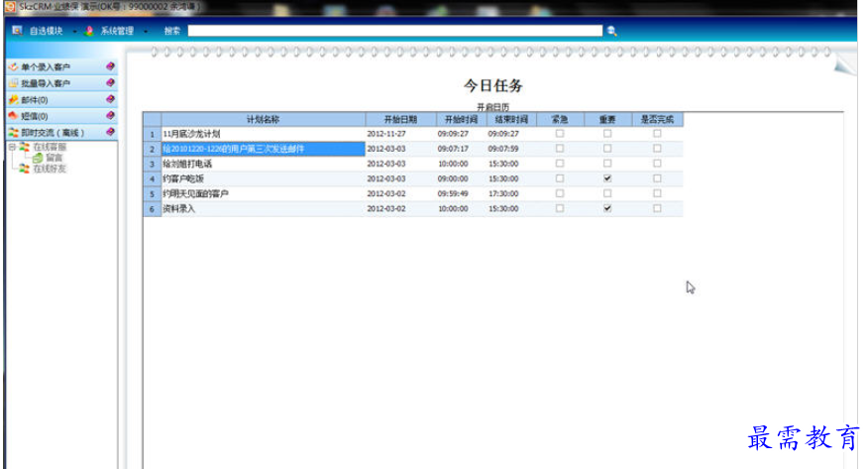The width and height of the screenshot is (868, 469).
Task: Click the SkzCRM app logo in title bar
Action: click(10, 7)
